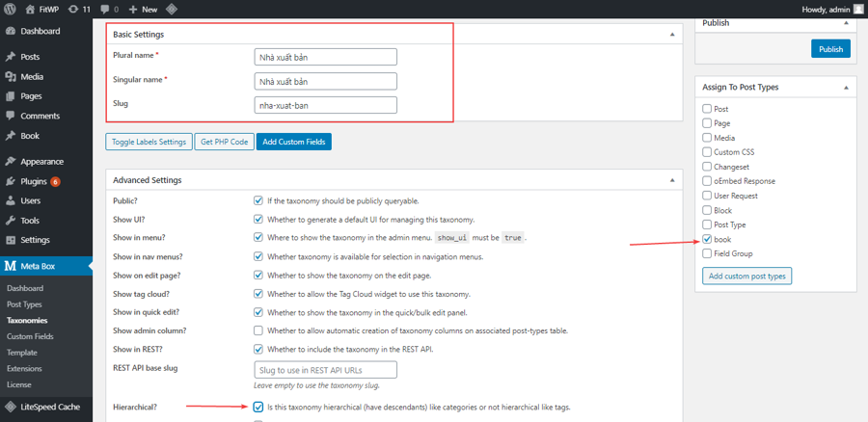The height and width of the screenshot is (422, 868).
Task: Click the admin avatar icon
Action: pyautogui.click(x=857, y=10)
